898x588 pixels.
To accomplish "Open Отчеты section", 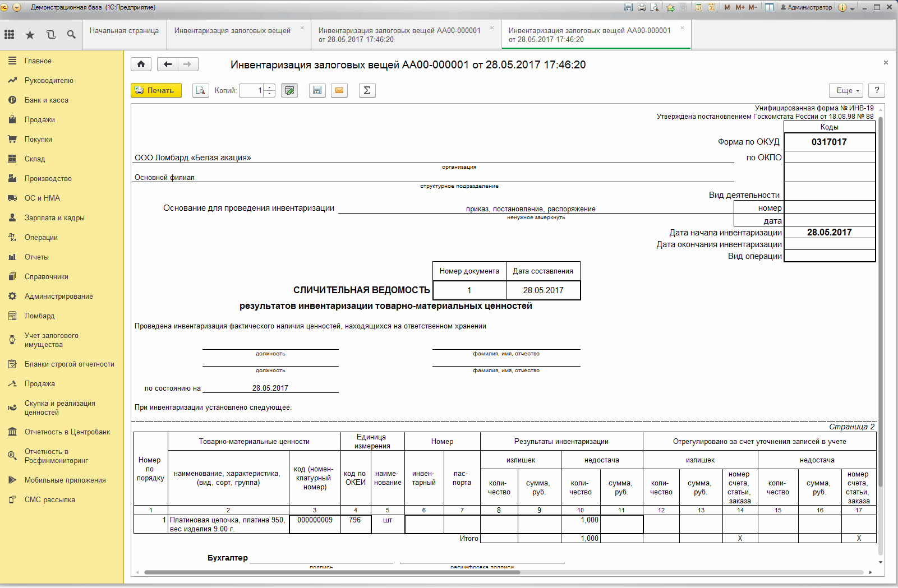I will click(62, 257).
